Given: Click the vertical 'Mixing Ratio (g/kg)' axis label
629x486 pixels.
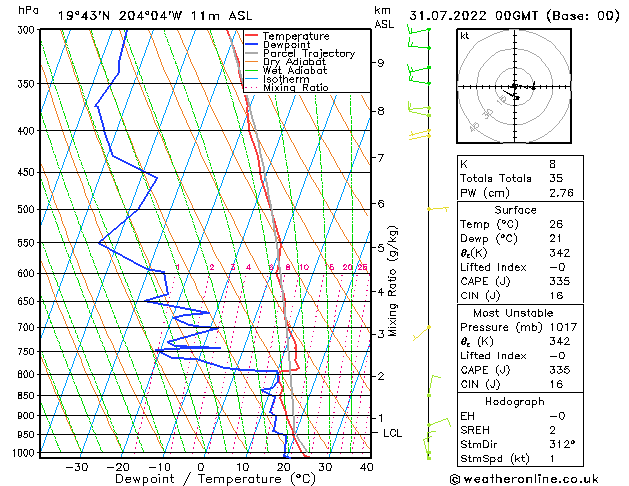Looking at the screenshot, I should click(392, 281).
